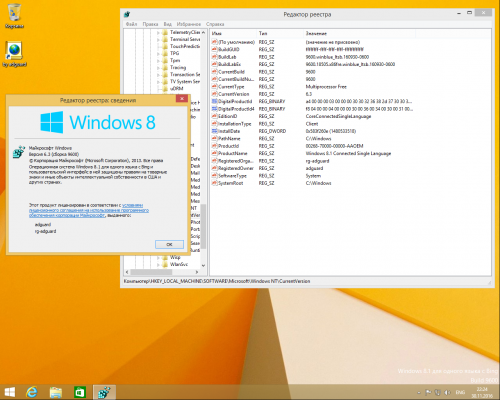
Task: Open File Explorer from the taskbar
Action: click(56, 392)
